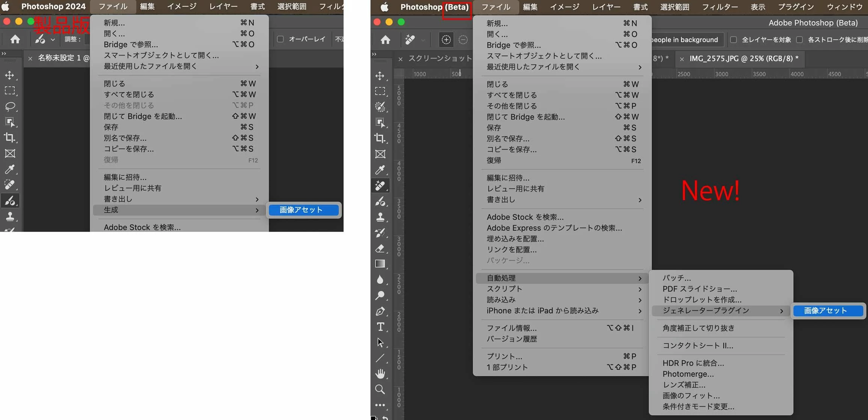Select the Hand tool in Beta toolbar
Screen dimensions: 868x420
[380, 373]
